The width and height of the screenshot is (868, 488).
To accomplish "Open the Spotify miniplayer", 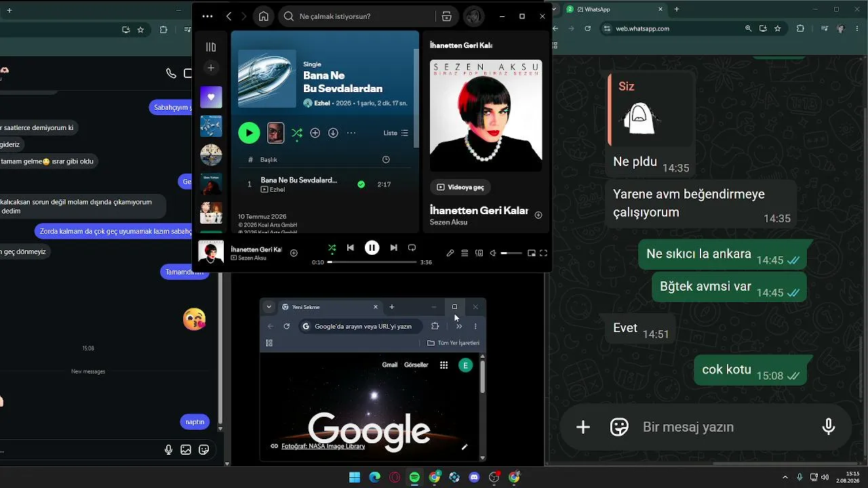I will [x=531, y=253].
